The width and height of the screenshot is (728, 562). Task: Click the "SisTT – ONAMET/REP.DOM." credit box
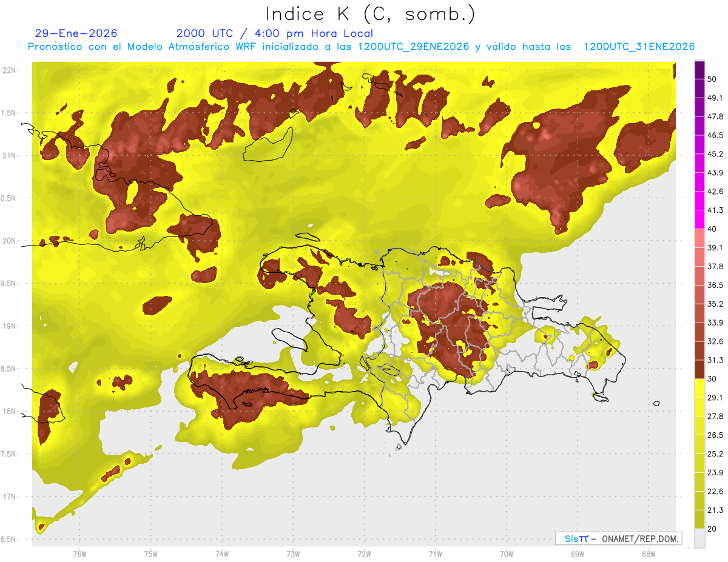click(619, 538)
